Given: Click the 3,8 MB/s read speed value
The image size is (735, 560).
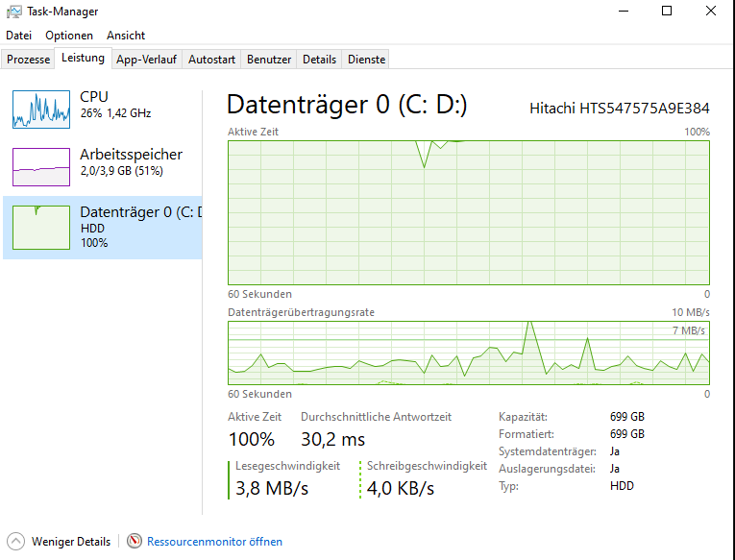Looking at the screenshot, I should pyautogui.click(x=272, y=488).
